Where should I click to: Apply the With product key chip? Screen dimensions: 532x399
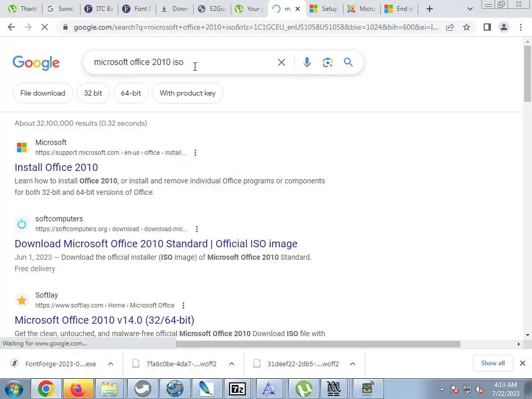tap(188, 93)
